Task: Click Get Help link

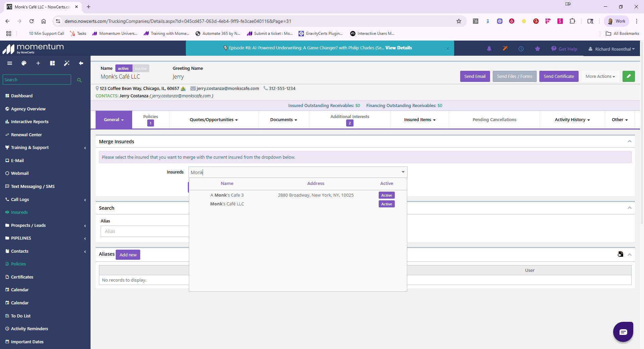Action: pos(564,49)
